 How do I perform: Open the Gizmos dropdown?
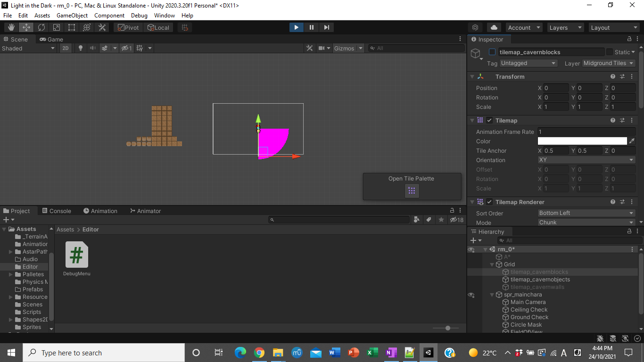348,48
